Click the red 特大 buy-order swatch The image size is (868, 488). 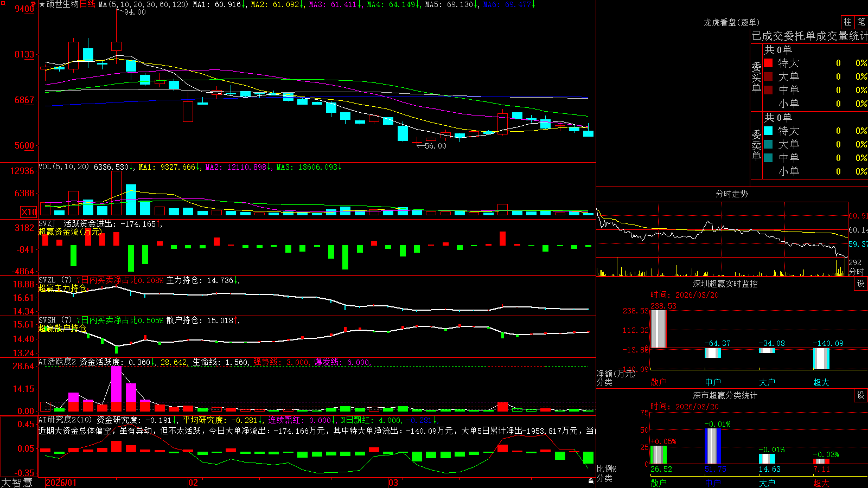click(768, 63)
